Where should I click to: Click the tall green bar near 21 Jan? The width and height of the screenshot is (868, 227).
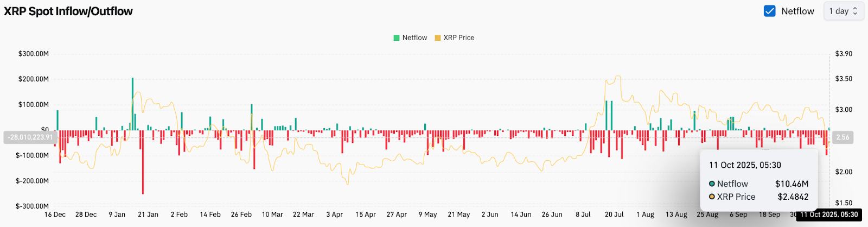[132, 103]
